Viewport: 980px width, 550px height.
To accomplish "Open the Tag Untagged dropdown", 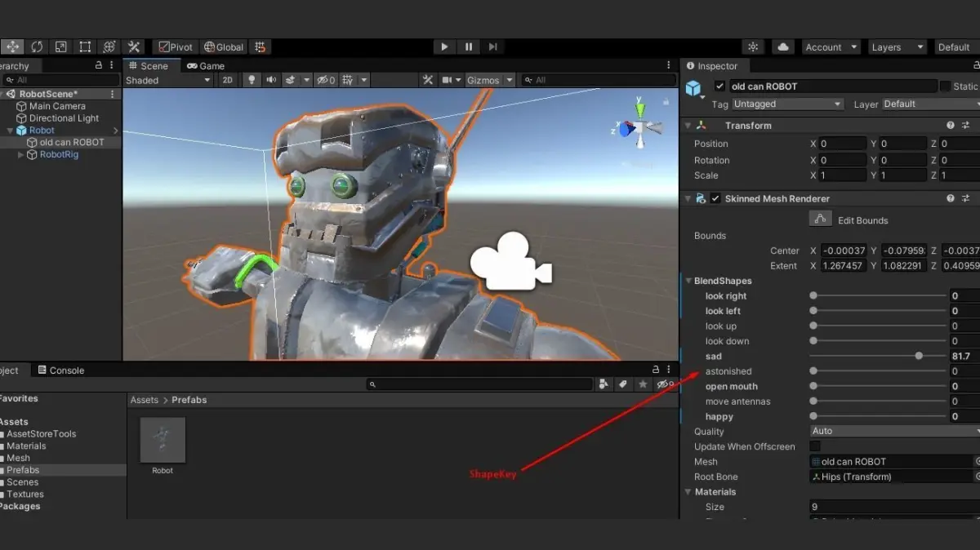I will coord(787,104).
